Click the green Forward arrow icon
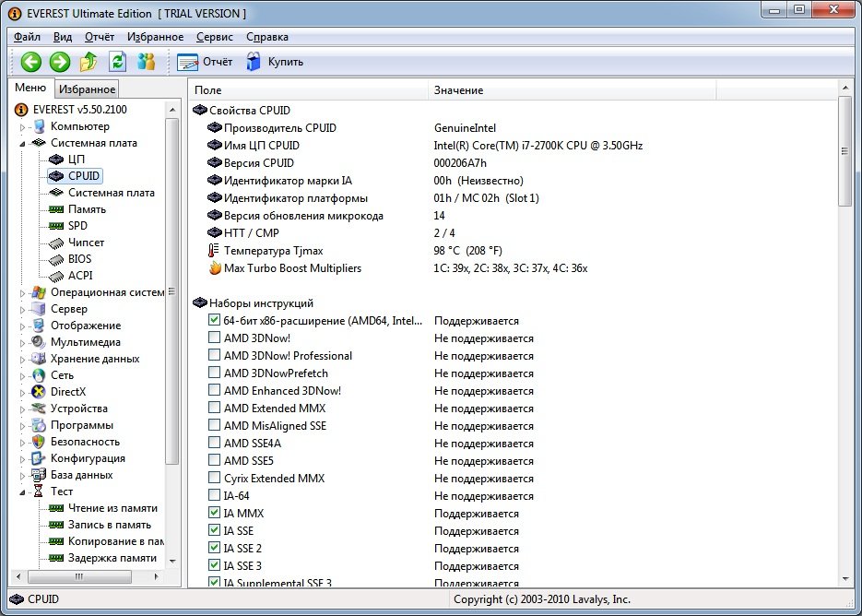Screen dimensions: 862x616 pos(60,62)
